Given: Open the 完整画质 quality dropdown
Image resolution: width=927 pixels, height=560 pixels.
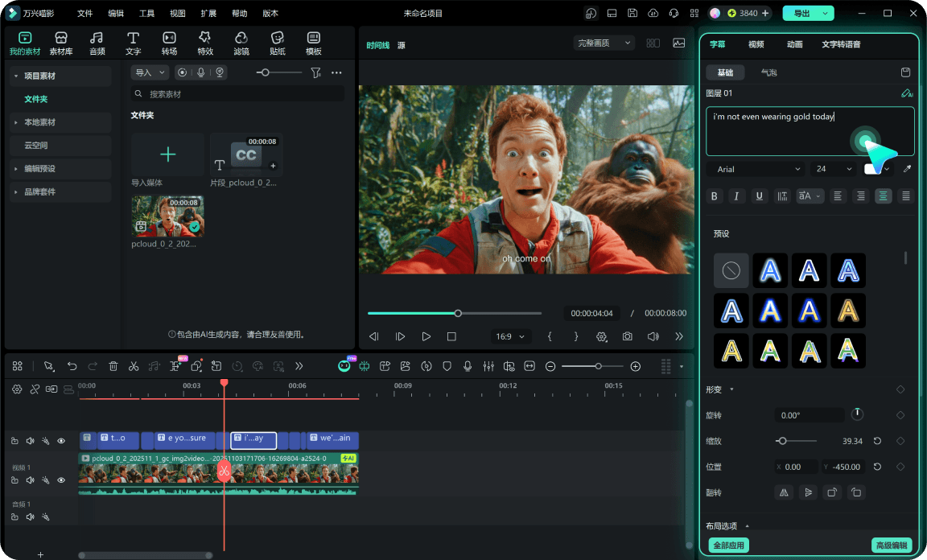Looking at the screenshot, I should tap(604, 43).
